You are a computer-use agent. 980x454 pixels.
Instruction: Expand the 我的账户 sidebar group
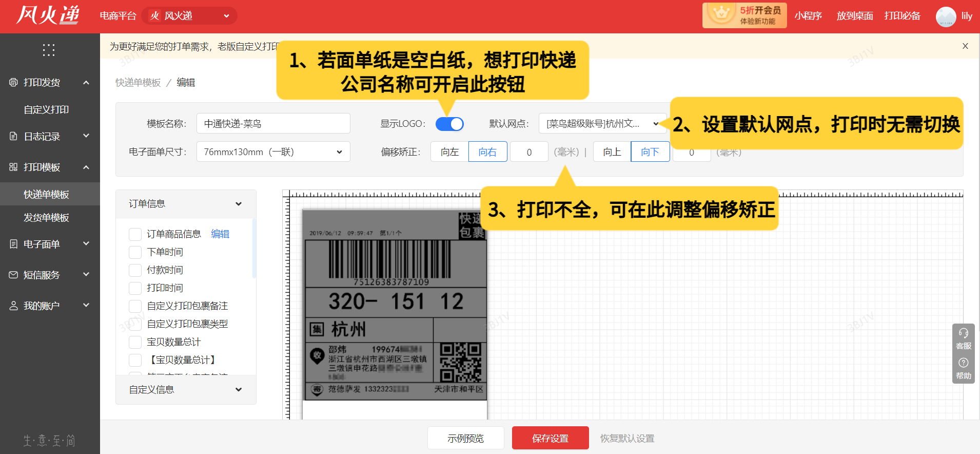[86, 306]
